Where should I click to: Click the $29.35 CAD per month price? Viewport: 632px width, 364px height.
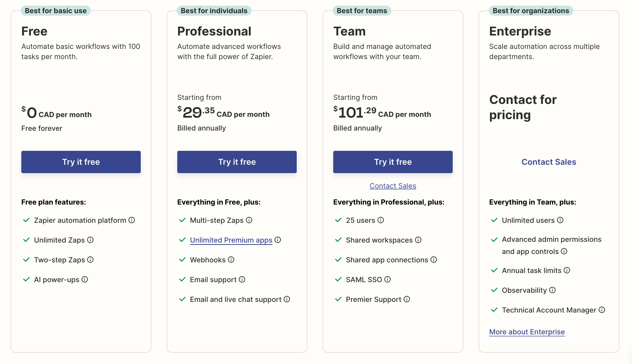click(223, 113)
